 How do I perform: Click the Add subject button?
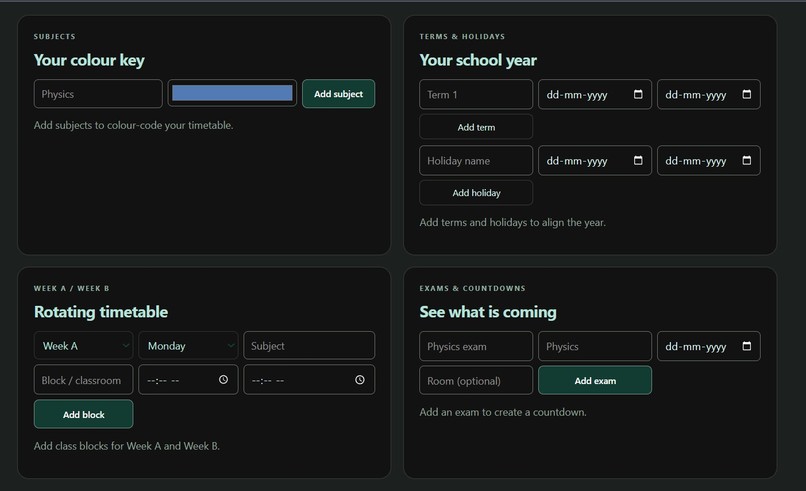pyautogui.click(x=338, y=94)
